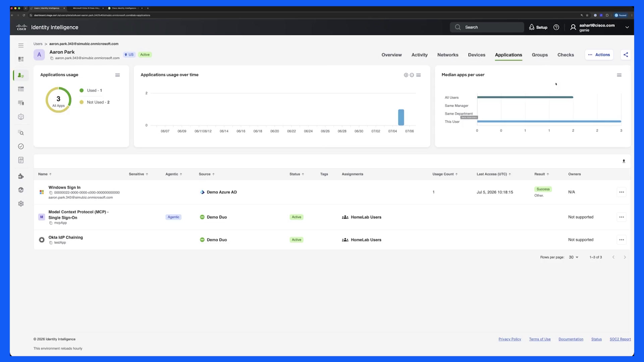
Task: Open the Documentation link
Action: tap(571, 339)
